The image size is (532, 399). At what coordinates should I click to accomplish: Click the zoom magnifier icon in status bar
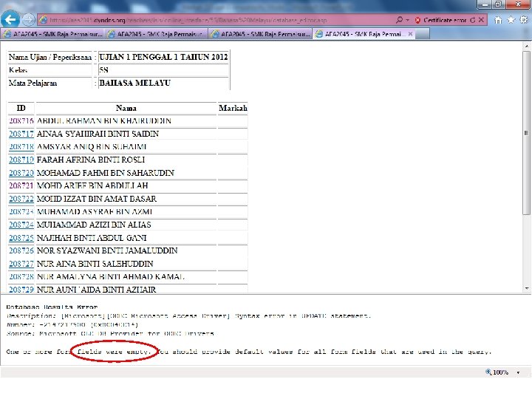488,372
